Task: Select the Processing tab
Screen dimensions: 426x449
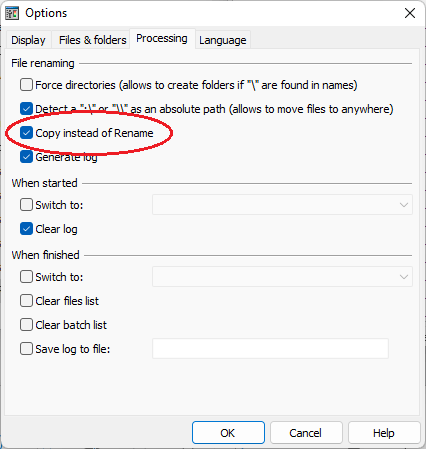Action: click(162, 39)
